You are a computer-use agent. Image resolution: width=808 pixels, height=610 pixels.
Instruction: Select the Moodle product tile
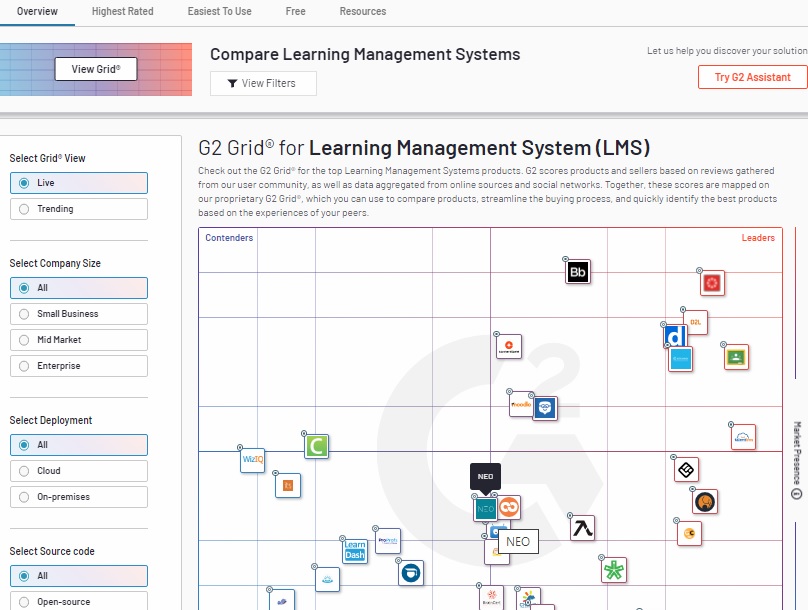521,404
